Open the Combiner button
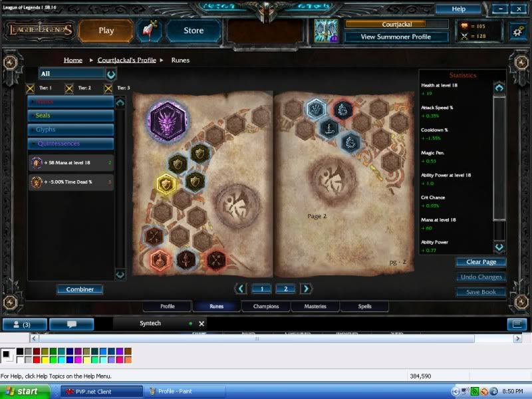The width and height of the screenshot is (532, 399). click(80, 289)
